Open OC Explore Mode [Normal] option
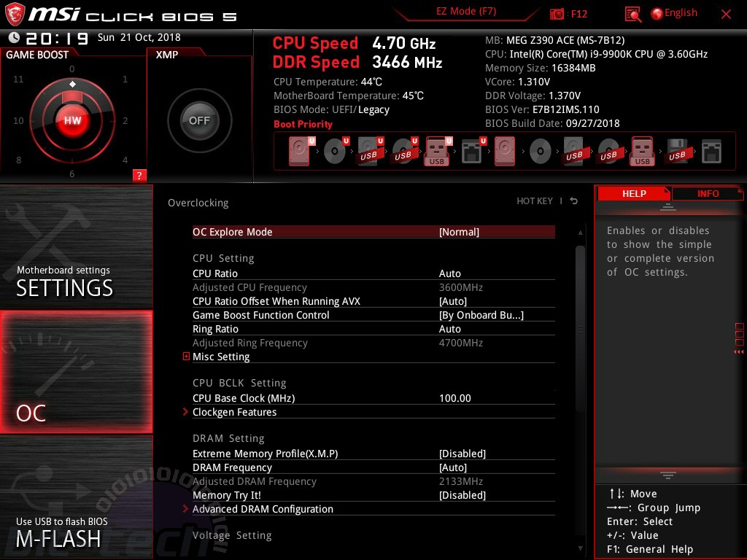747x560 pixels. [373, 232]
